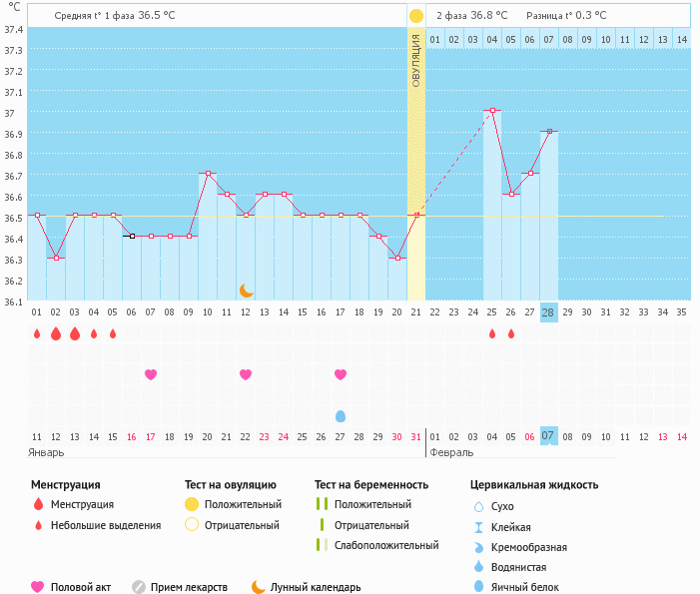The height and width of the screenshot is (594, 700).
Task: Click the pink heart on January 22
Action: (x=246, y=374)
